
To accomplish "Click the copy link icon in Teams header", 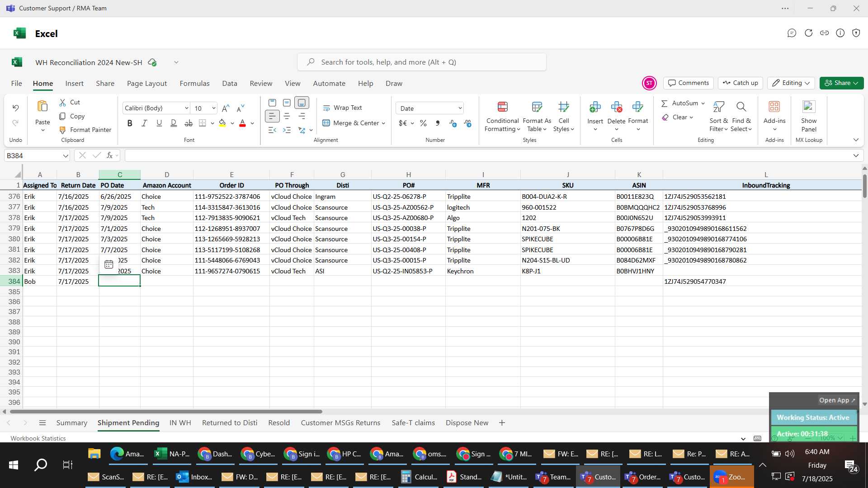I will 824,33.
